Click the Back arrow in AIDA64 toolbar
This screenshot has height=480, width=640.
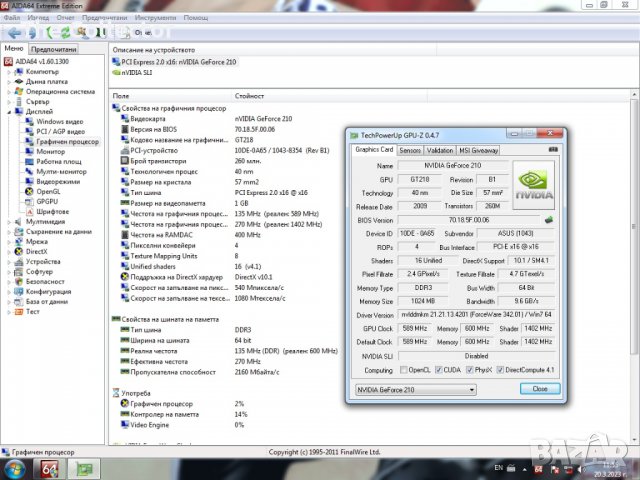coord(15,33)
